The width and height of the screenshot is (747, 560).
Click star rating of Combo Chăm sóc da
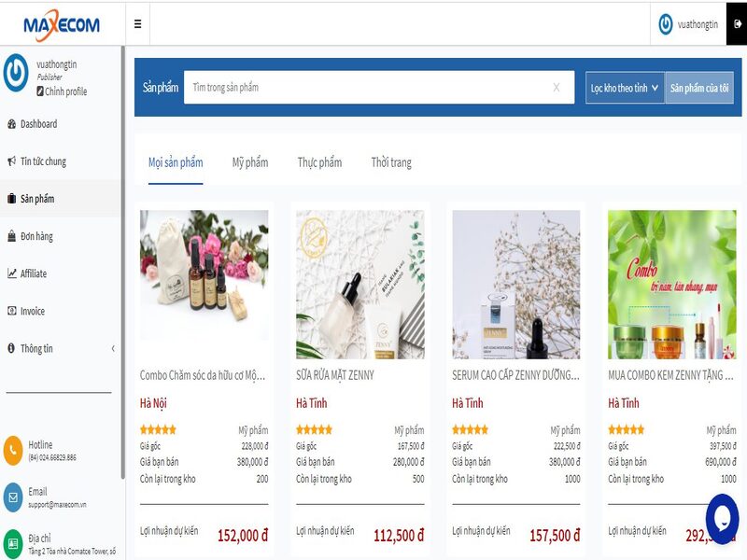coord(158,430)
